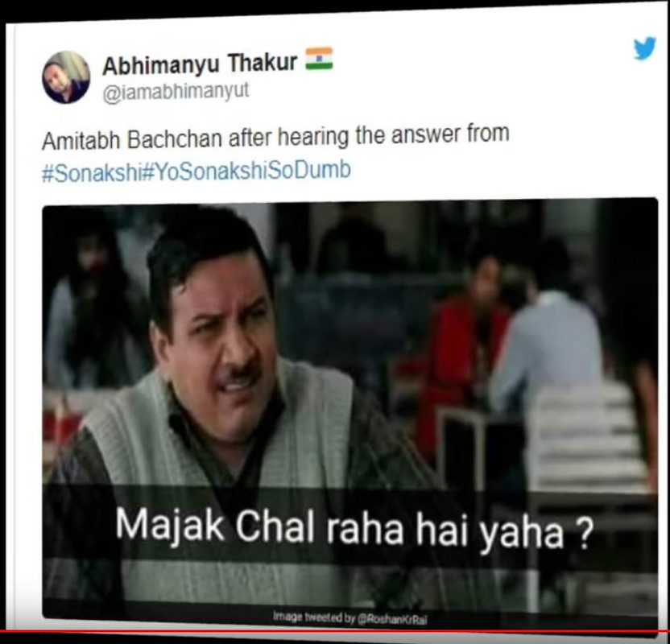Click the tweet text mentioning Amitabh Bachchan

coord(275,138)
